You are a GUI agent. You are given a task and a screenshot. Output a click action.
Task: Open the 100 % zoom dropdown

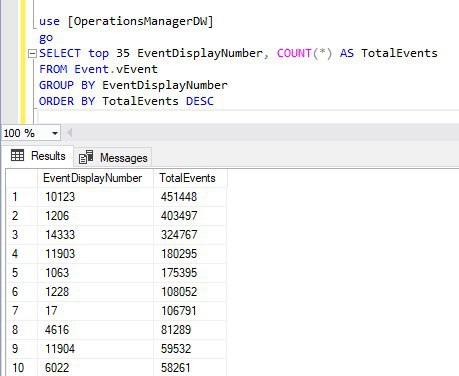pyautogui.click(x=55, y=133)
